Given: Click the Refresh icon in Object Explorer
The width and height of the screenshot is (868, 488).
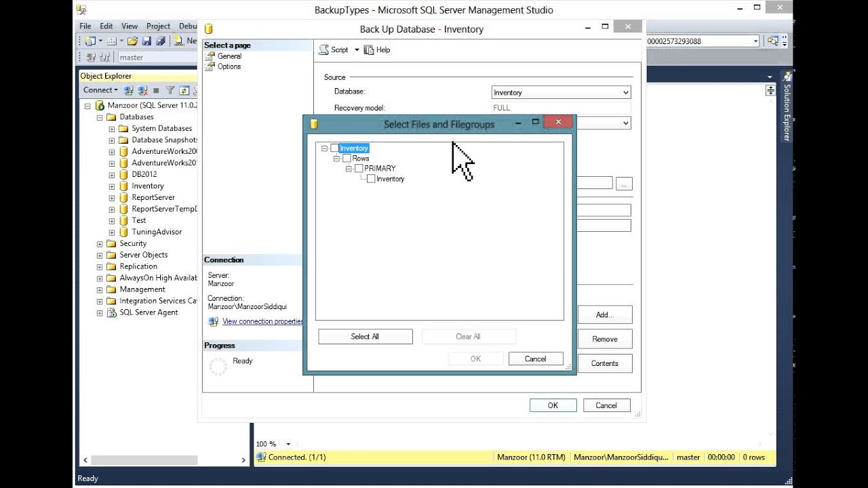Looking at the screenshot, I should click(184, 90).
